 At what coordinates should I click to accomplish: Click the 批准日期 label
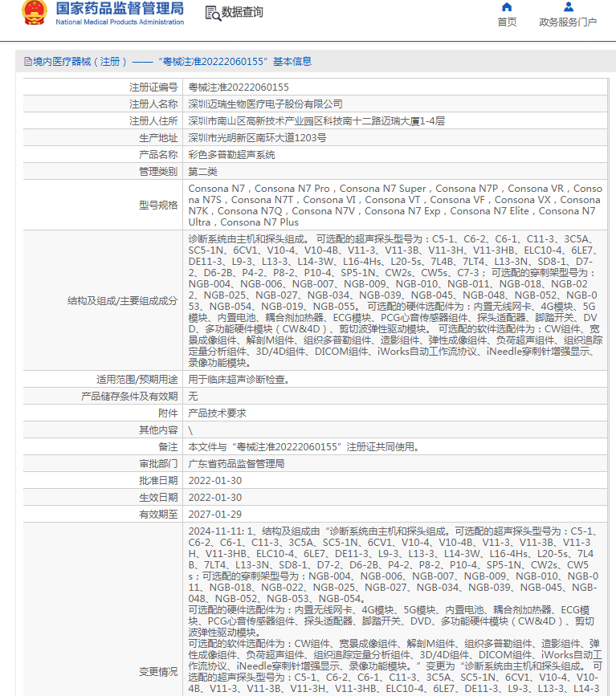[x=158, y=481]
